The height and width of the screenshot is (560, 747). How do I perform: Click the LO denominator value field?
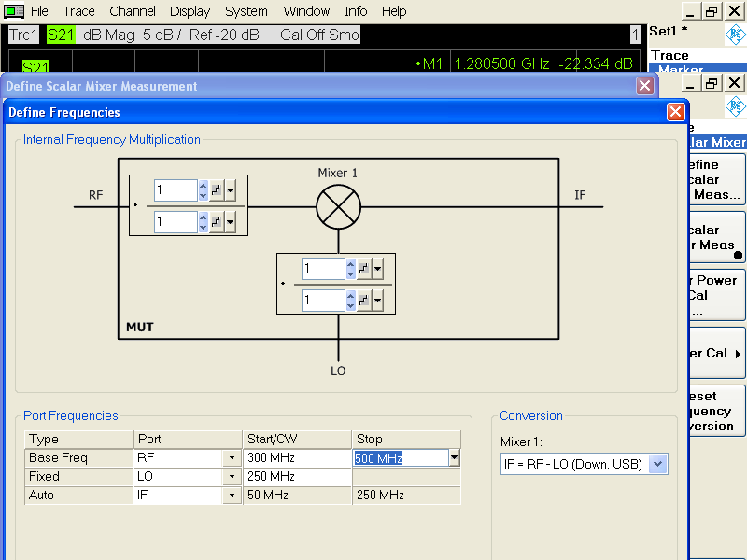323,300
